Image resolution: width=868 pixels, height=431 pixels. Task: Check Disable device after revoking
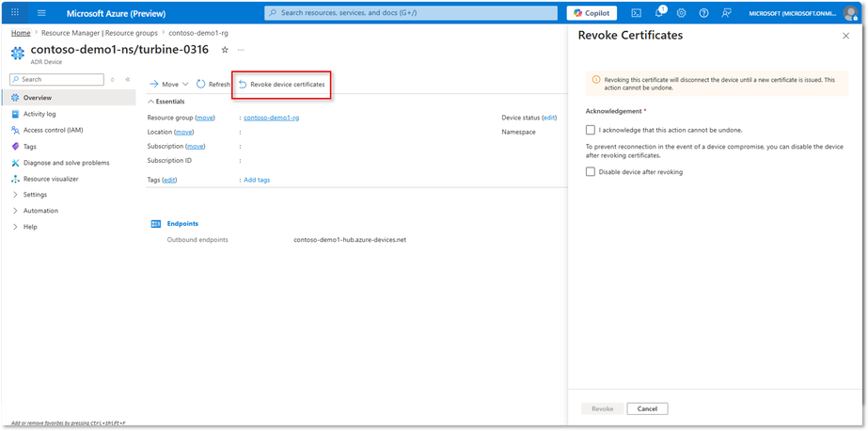point(591,171)
